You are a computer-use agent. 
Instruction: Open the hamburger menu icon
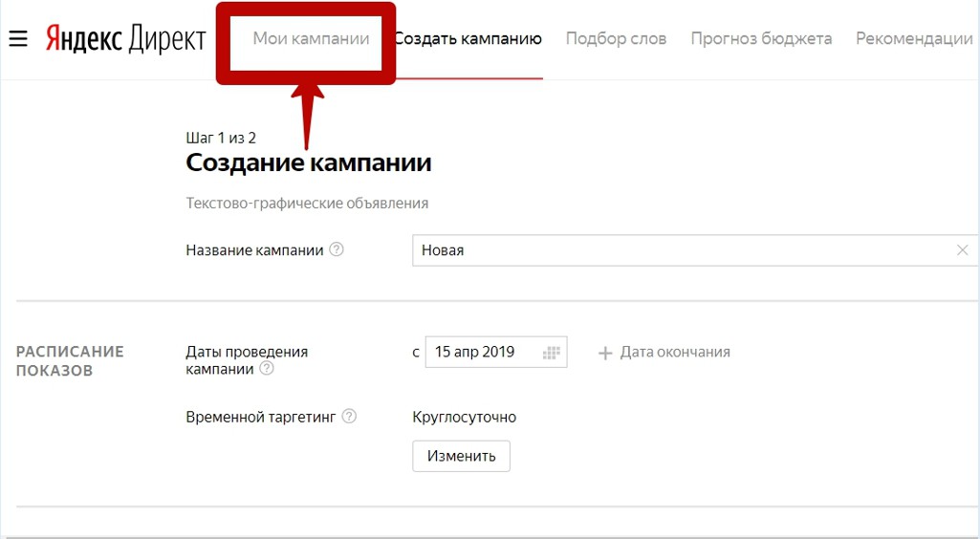18,39
